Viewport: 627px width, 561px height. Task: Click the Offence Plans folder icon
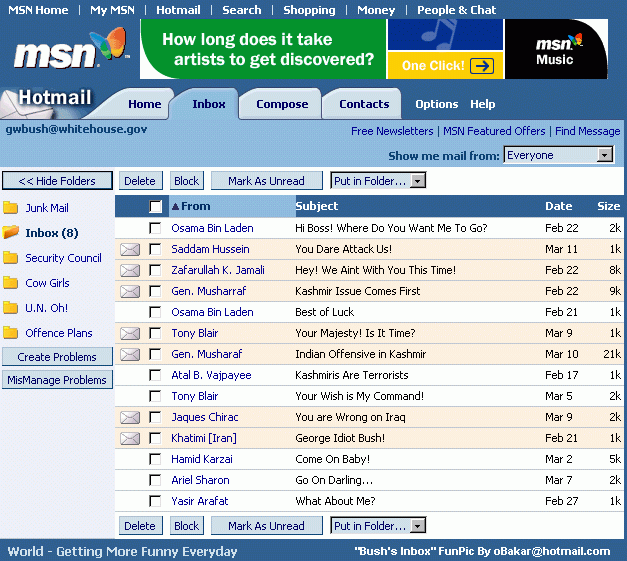coord(10,333)
